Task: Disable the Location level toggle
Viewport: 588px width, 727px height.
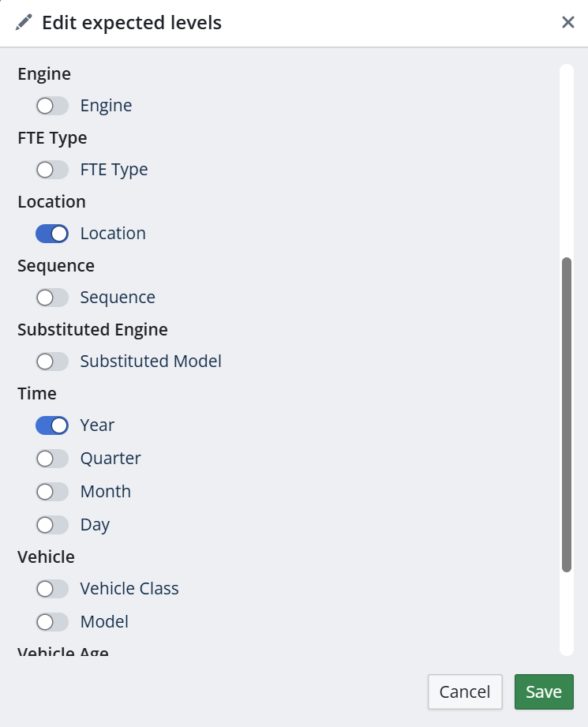Action: coord(52,234)
